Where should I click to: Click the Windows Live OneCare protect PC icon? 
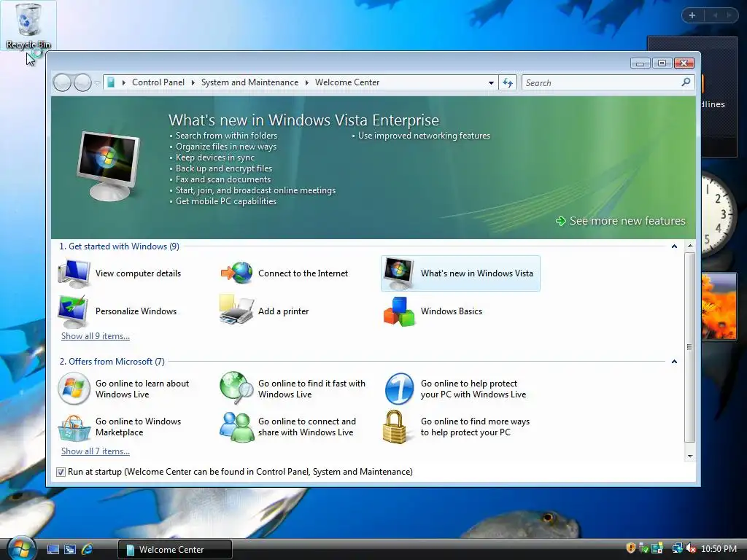[x=399, y=389]
